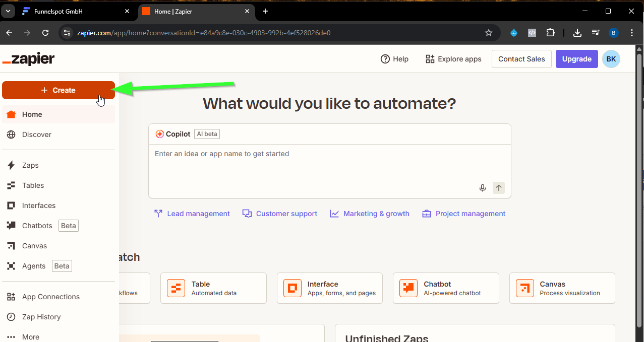644x342 pixels.
Task: Open Chatbots Beta in sidebar
Action: click(58, 226)
